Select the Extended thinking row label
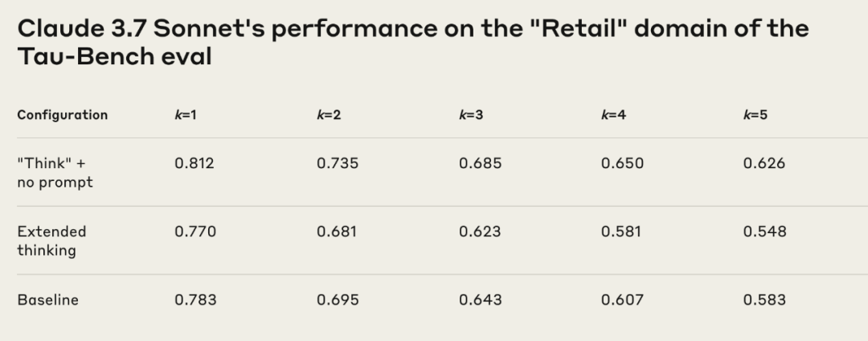Image resolution: width=868 pixels, height=341 pixels. (51, 240)
